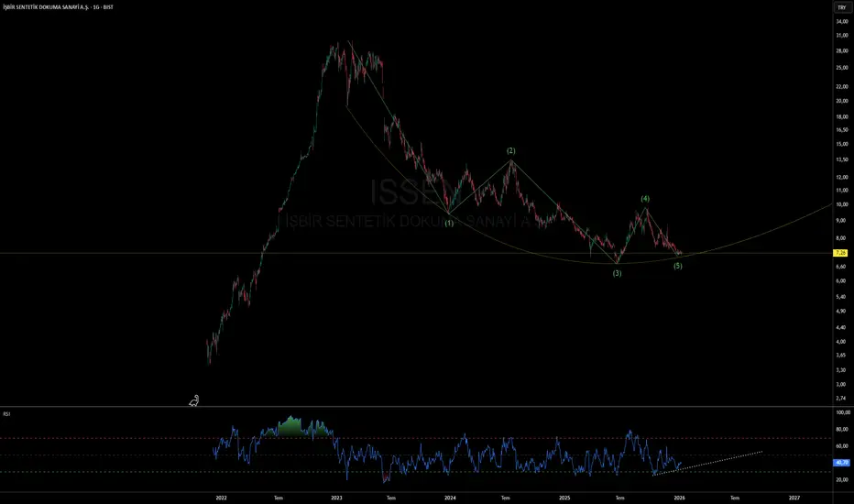Click the 2025 label on time axis

tap(564, 498)
